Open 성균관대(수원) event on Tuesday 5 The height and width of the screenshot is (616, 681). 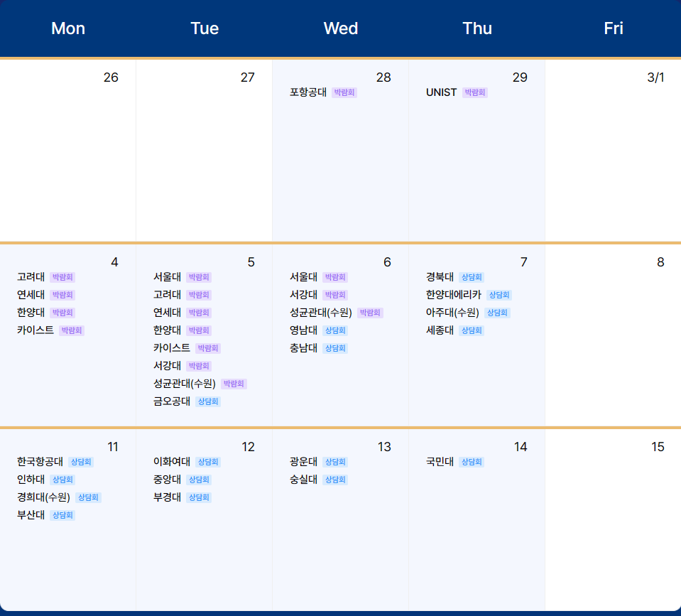(185, 384)
